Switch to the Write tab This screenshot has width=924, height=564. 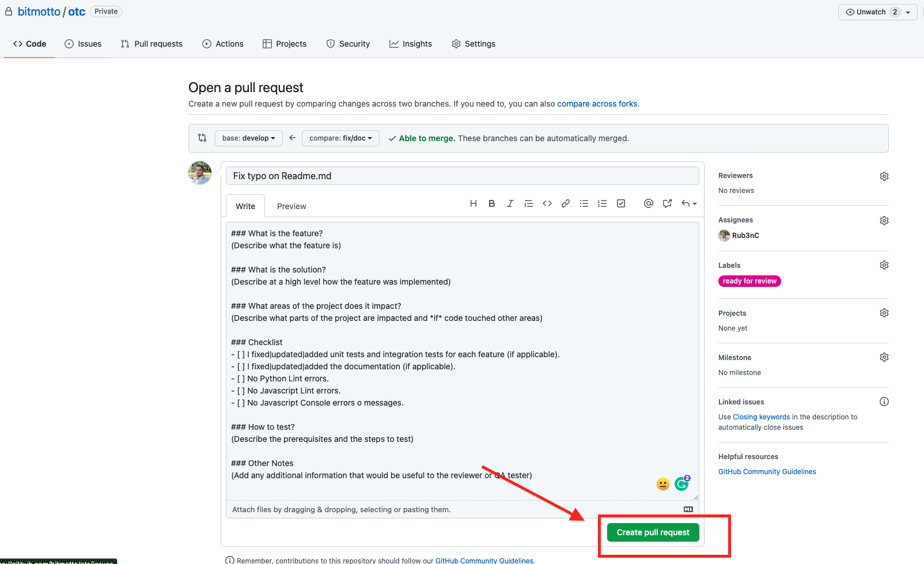245,206
